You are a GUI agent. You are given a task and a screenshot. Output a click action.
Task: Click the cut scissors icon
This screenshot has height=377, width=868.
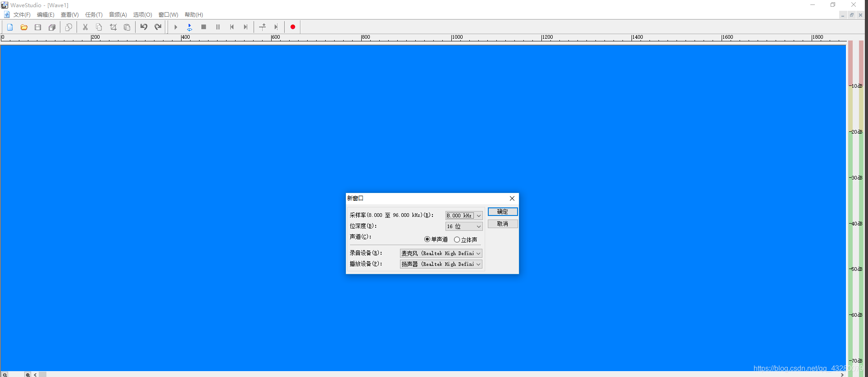pyautogui.click(x=85, y=27)
